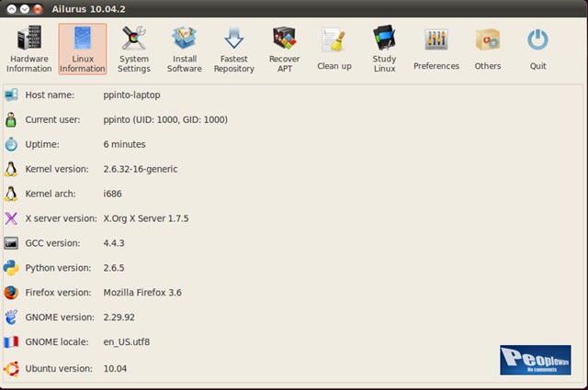Image resolution: width=588 pixels, height=390 pixels.
Task: Click the Python version label
Action: pyautogui.click(x=59, y=268)
